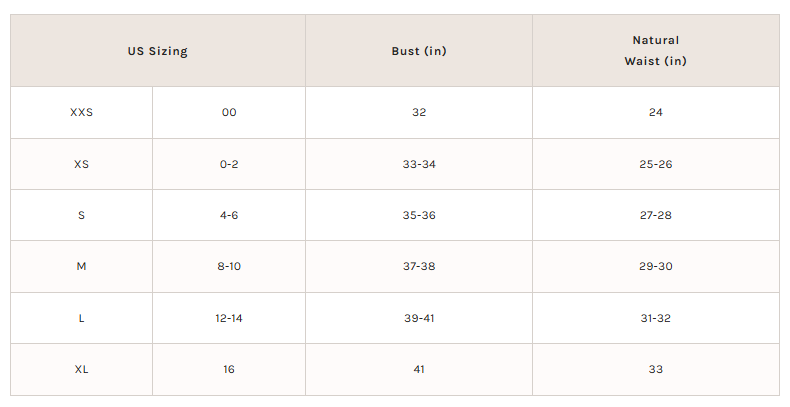
Task: Click bust measurement 35-36
Action: [419, 216]
